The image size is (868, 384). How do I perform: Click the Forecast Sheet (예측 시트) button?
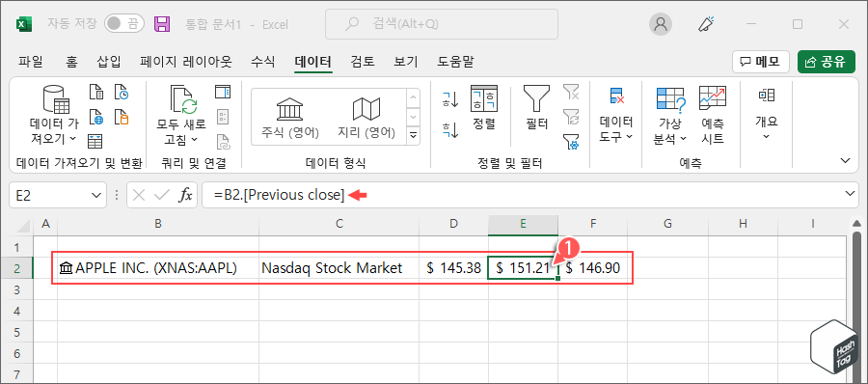pos(713,115)
